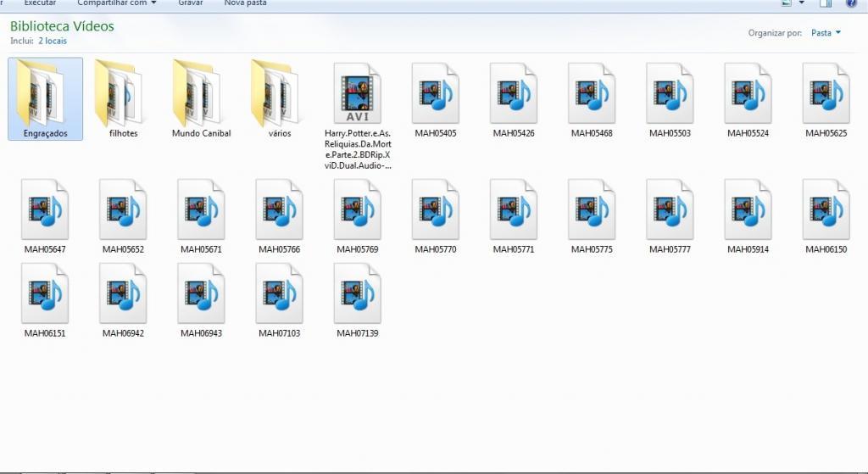
Task: Highlight video file MAH06942
Action: click(123, 300)
